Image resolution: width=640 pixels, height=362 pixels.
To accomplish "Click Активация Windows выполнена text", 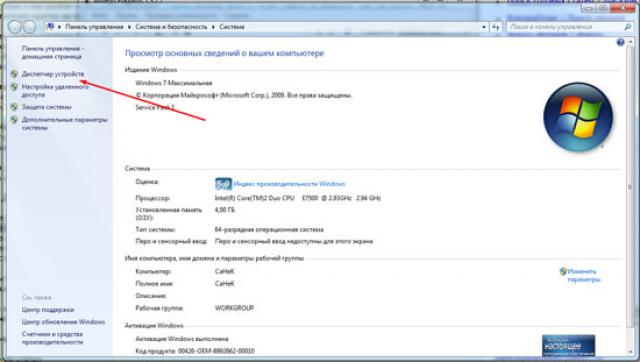I will coord(182,339).
